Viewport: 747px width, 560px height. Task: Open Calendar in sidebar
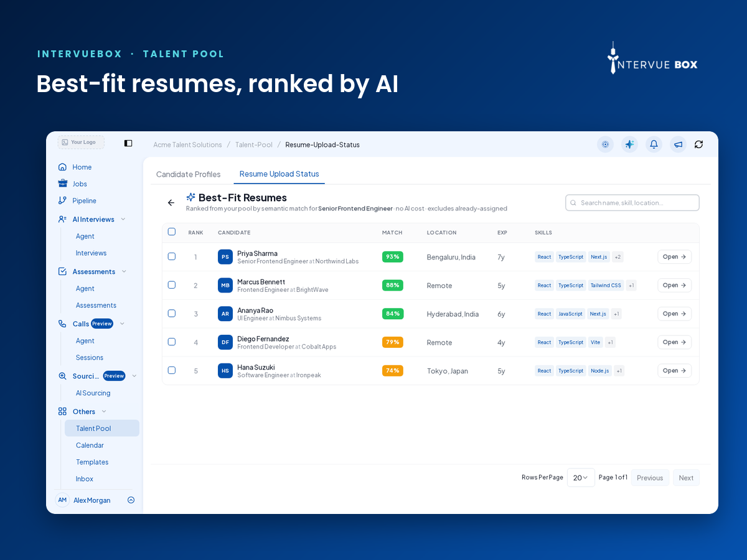pyautogui.click(x=90, y=445)
